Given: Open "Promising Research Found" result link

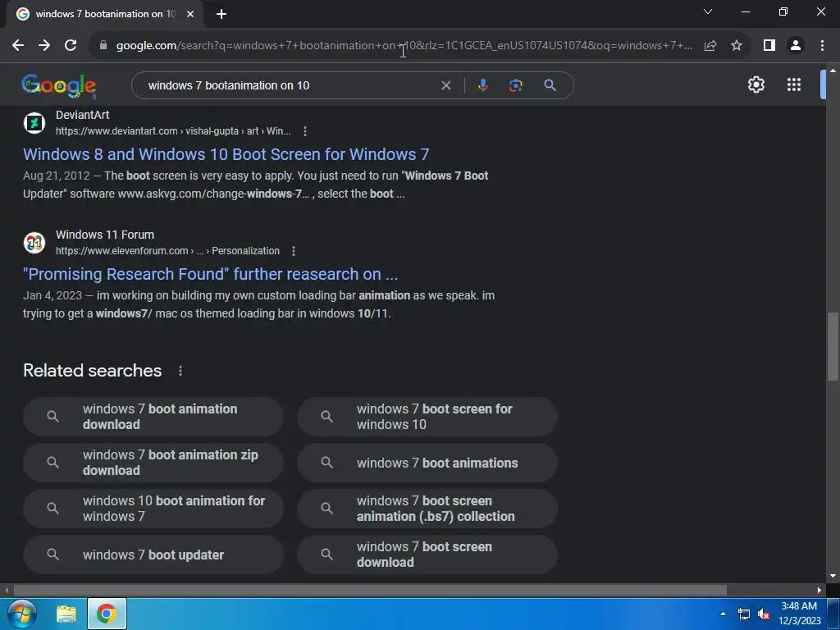Looking at the screenshot, I should pos(210,274).
